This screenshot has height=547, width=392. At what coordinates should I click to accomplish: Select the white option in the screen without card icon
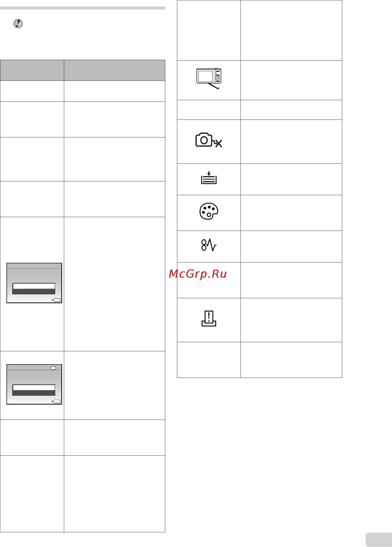pyautogui.click(x=34, y=286)
